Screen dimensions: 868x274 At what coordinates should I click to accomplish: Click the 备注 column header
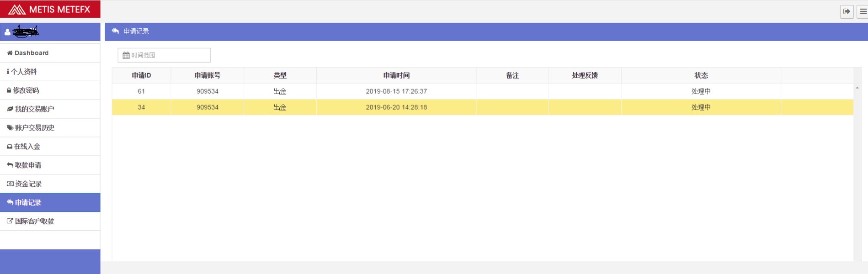click(x=512, y=75)
